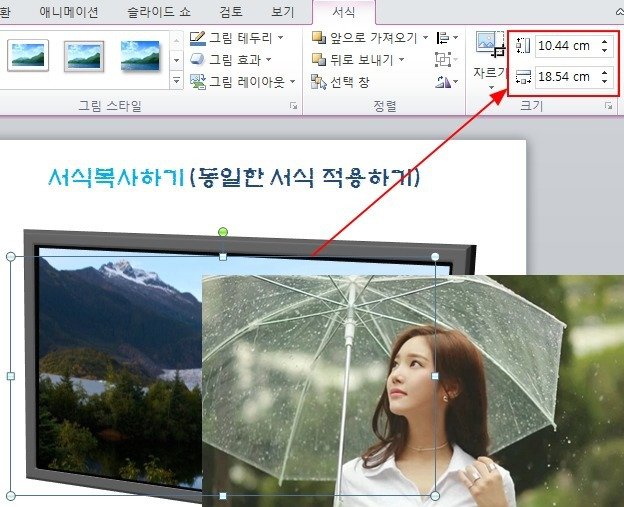
Task: Open the 애니메이션 ribbon tab
Action: point(68,12)
